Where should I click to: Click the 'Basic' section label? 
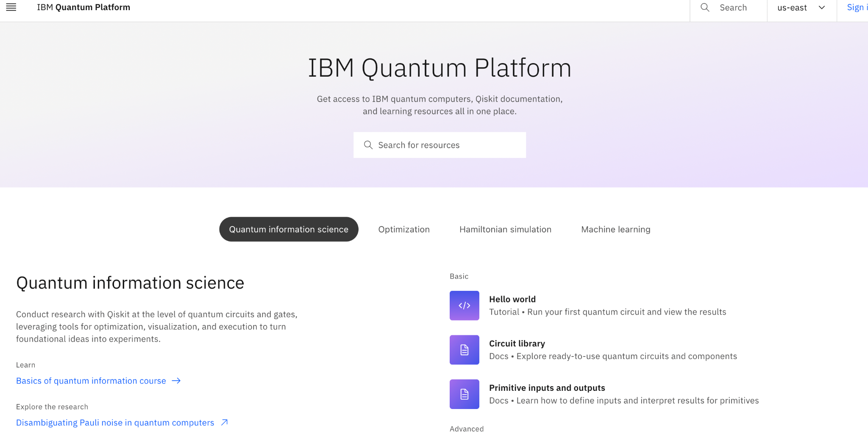tap(459, 276)
